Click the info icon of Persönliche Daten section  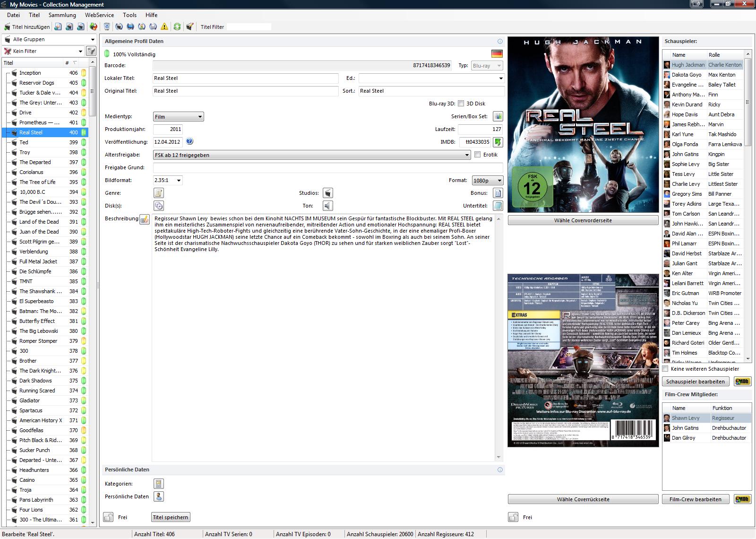500,470
